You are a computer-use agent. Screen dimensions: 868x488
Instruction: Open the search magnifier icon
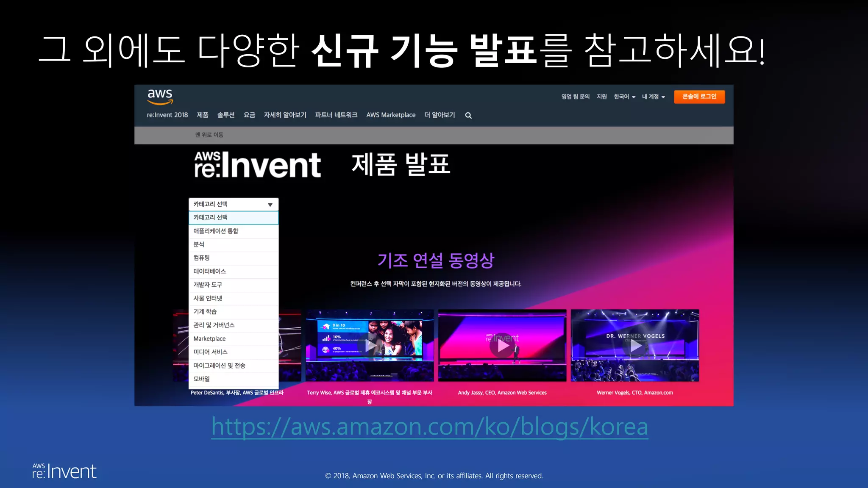point(468,115)
